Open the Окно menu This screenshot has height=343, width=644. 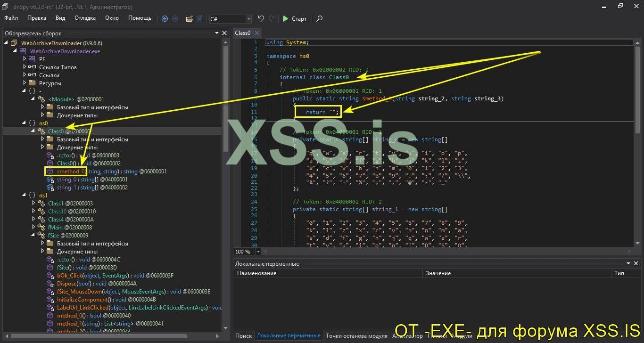click(x=112, y=18)
